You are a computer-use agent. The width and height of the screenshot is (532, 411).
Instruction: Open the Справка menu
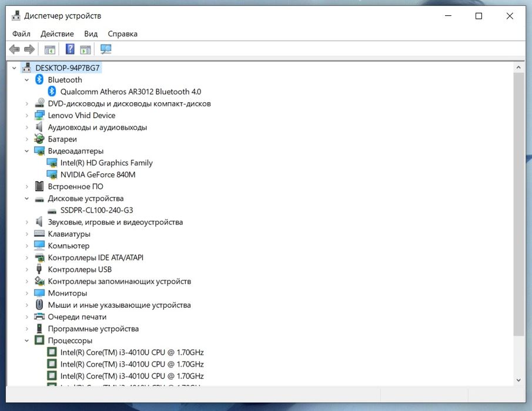pos(122,33)
